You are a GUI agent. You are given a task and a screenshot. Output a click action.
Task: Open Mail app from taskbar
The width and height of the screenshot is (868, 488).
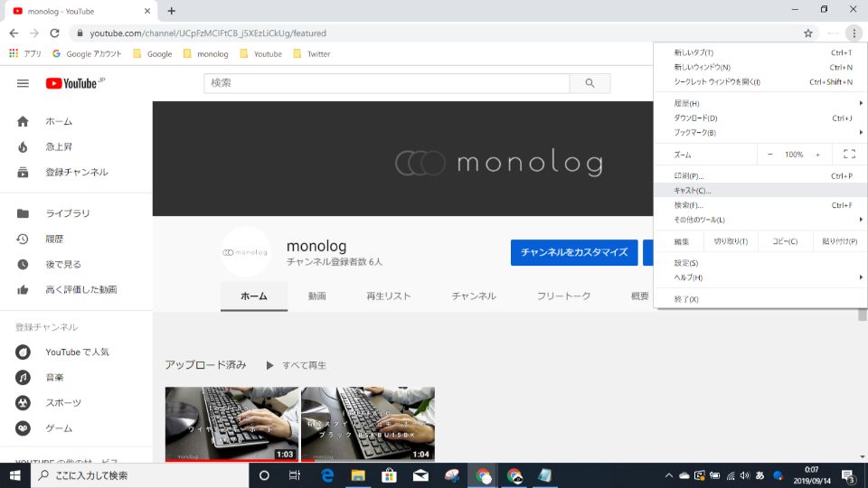(x=420, y=475)
